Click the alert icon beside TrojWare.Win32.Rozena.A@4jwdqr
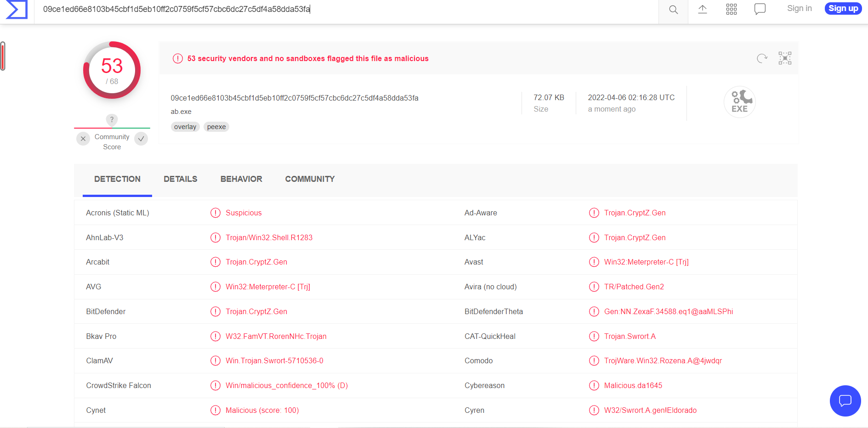Image resolution: width=868 pixels, height=428 pixels. click(594, 361)
